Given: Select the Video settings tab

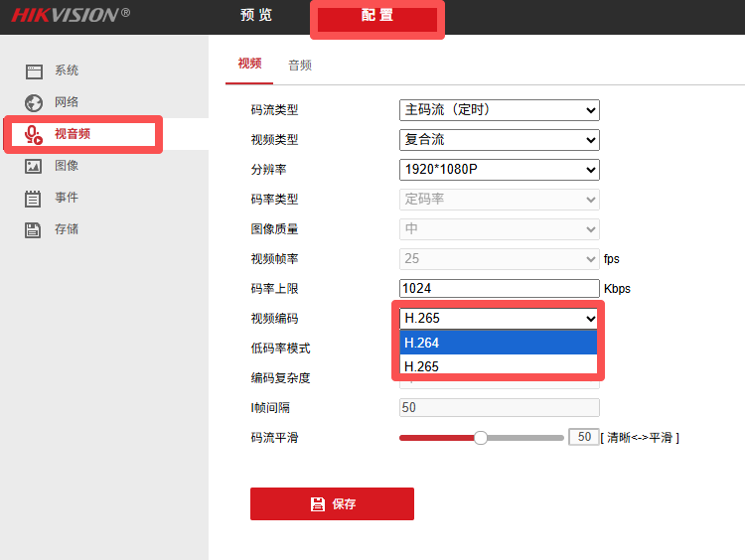Looking at the screenshot, I should [x=249, y=64].
